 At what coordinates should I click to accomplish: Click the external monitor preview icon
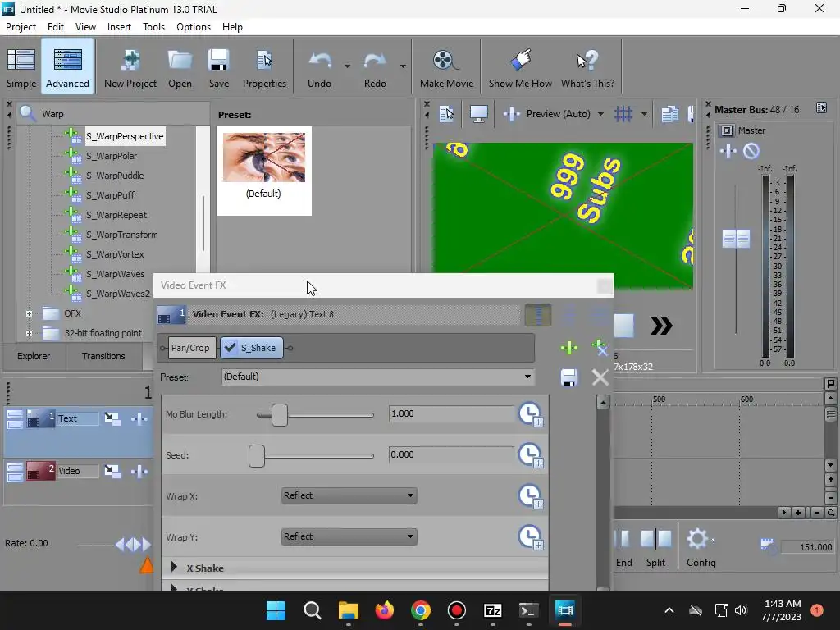pyautogui.click(x=478, y=113)
